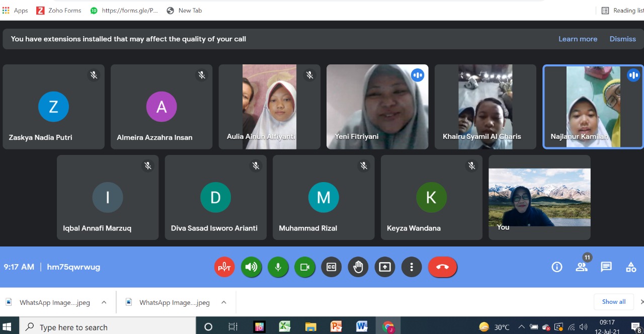
Task: Open the activities shapes icon
Action: pos(631,267)
